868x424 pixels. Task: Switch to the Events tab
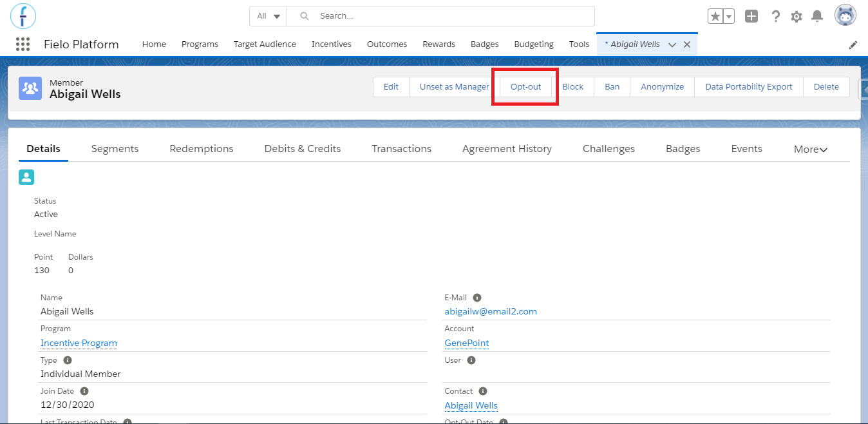click(746, 149)
